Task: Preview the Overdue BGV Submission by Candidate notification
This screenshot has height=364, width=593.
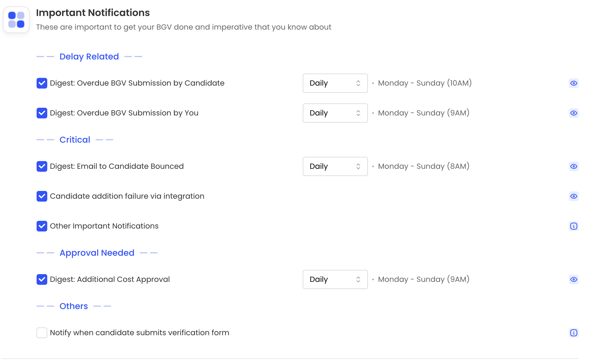Action: click(x=574, y=83)
